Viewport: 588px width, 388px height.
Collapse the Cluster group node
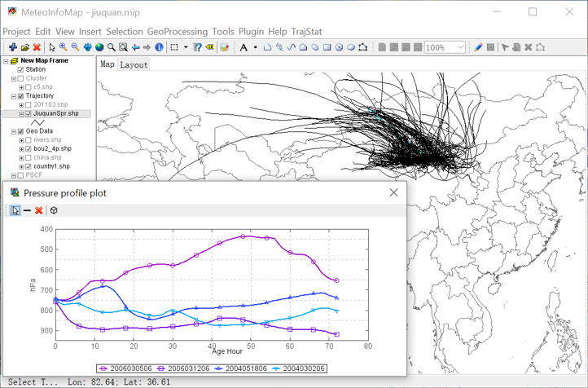14,78
